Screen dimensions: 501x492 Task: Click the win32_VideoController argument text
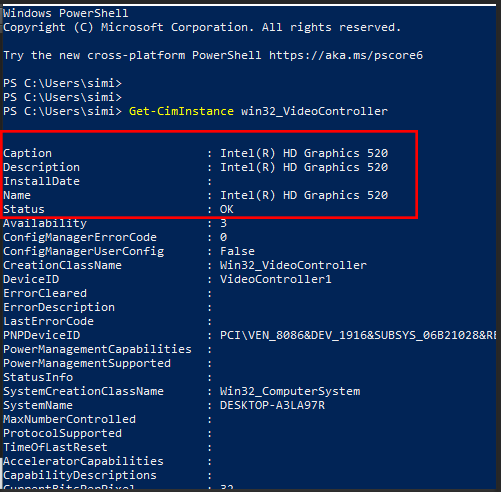click(314, 111)
